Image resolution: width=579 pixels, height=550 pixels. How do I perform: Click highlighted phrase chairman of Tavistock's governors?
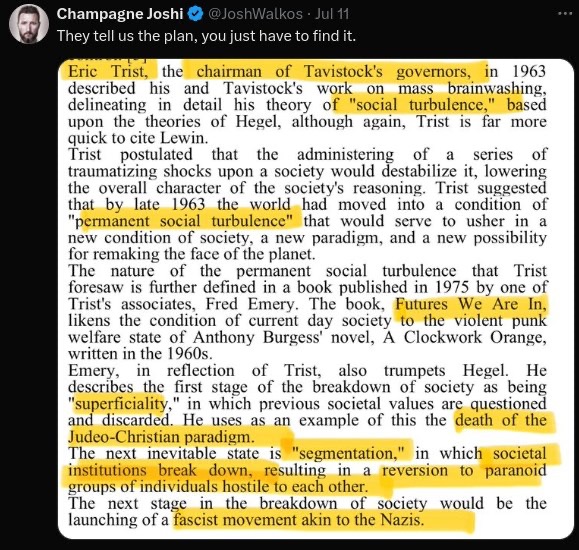coord(333,71)
